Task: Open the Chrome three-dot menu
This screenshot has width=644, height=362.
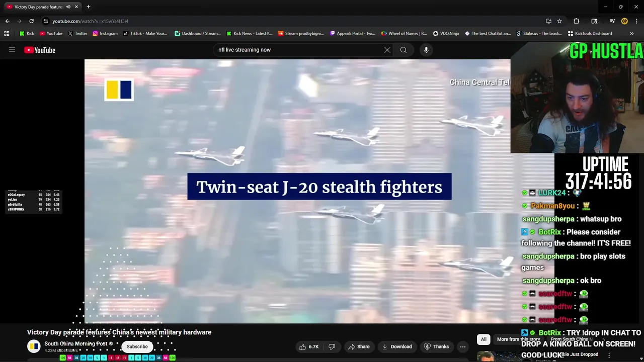Action: pyautogui.click(x=636, y=21)
